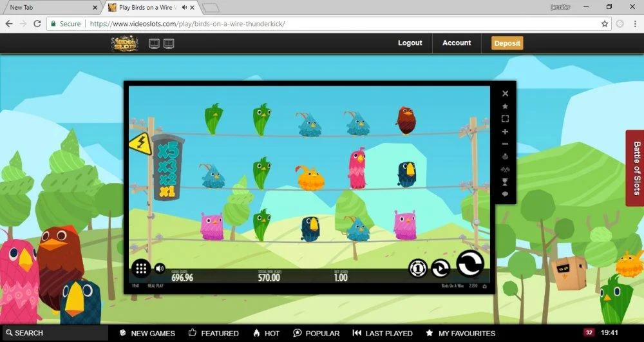The image size is (644, 342).
Task: Mute the game sound speaker icon
Action: 160,269
